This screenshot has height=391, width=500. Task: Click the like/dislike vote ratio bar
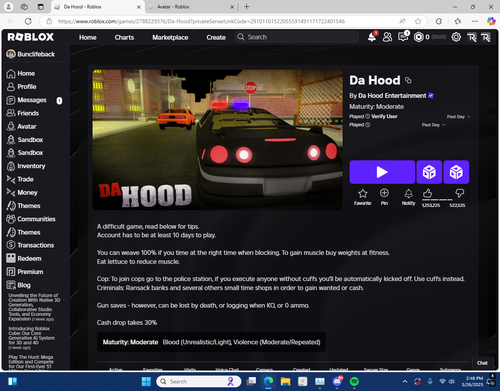coord(442,199)
